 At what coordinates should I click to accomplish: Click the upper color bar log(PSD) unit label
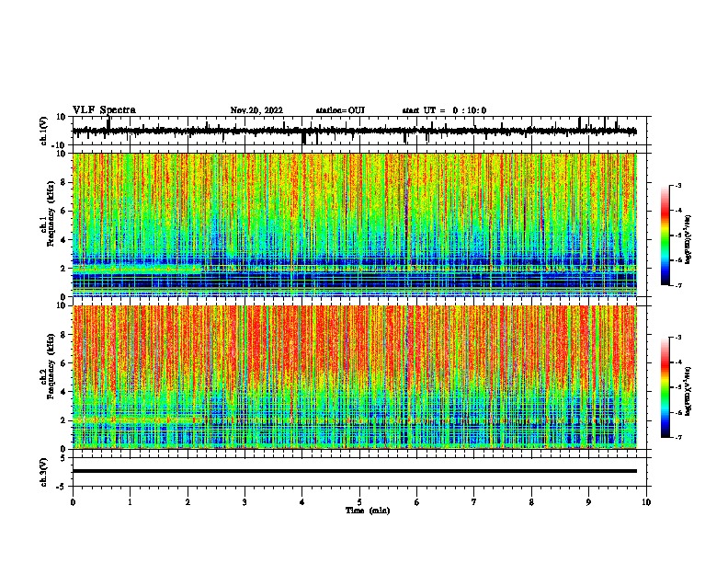[688, 240]
